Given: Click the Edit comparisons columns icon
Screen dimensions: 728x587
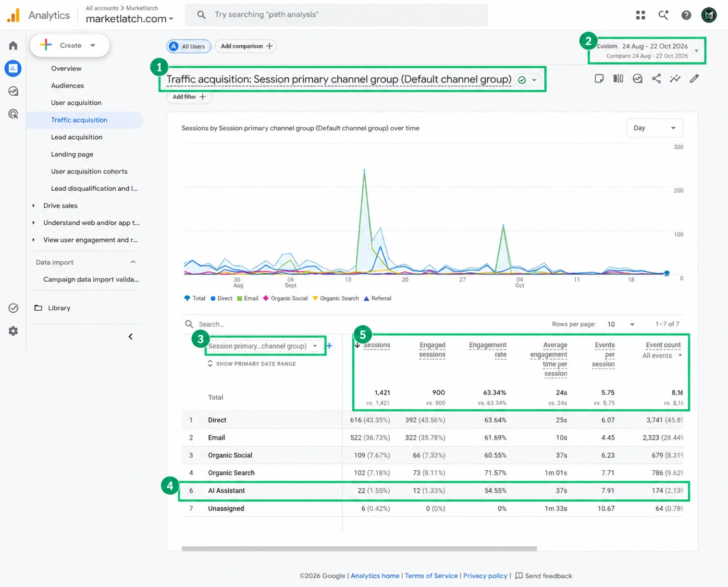Looking at the screenshot, I should [618, 79].
